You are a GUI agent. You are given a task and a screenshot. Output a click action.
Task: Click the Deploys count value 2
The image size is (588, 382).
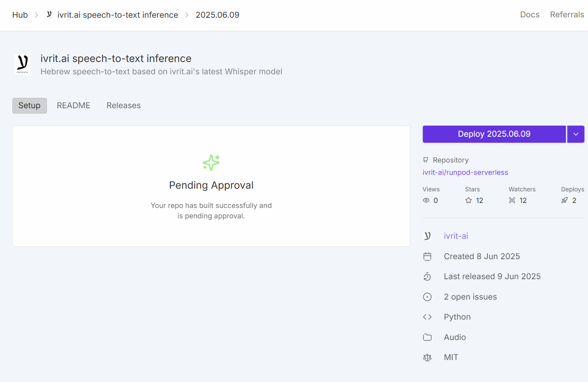coord(575,200)
